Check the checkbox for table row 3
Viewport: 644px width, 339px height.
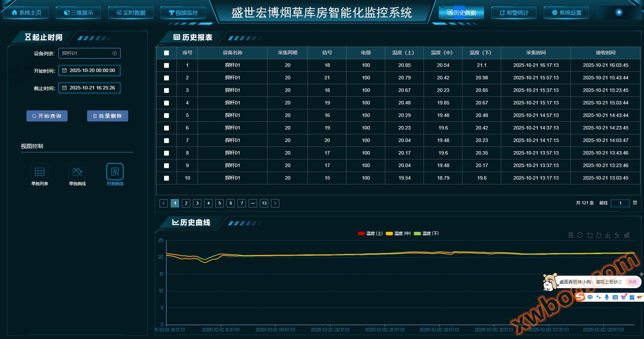pos(166,90)
